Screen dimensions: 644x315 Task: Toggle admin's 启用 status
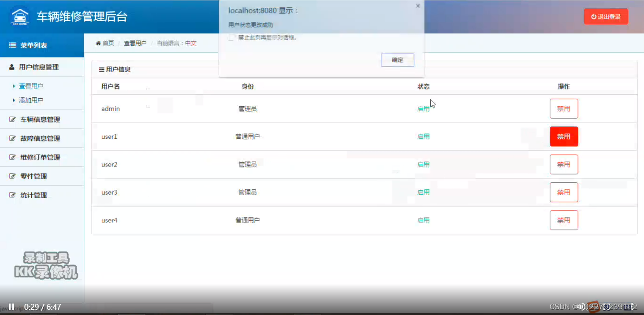tap(423, 108)
